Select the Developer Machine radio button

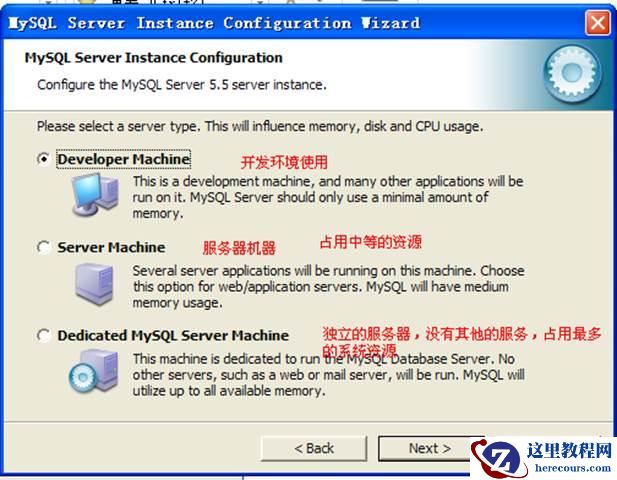[x=43, y=159]
